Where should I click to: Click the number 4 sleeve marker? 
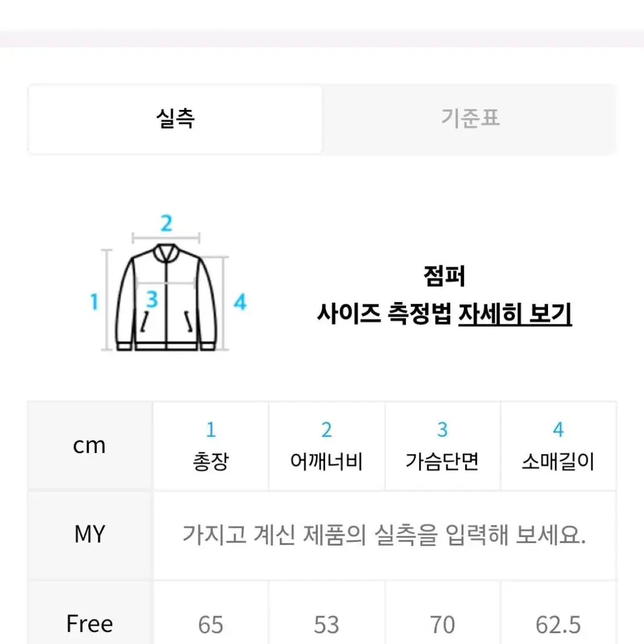[240, 301]
